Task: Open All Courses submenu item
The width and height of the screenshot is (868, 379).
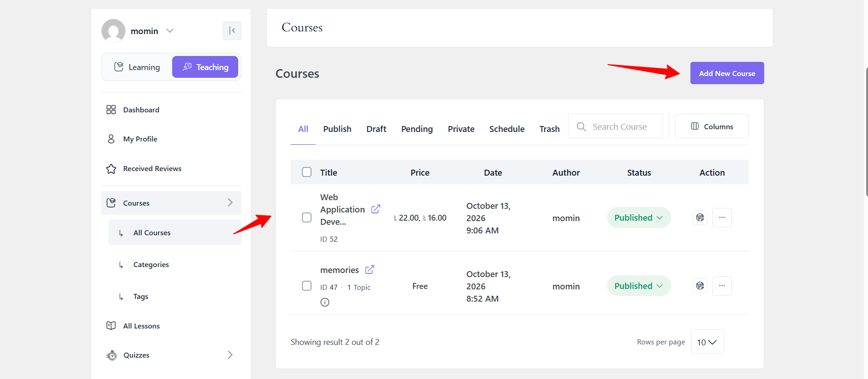Action: (x=175, y=232)
